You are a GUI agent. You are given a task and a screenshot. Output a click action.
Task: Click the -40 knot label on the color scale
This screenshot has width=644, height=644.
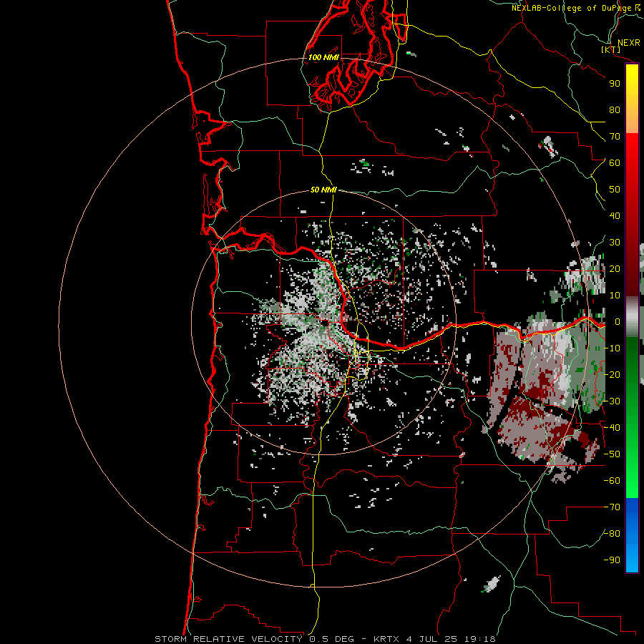tap(612, 428)
